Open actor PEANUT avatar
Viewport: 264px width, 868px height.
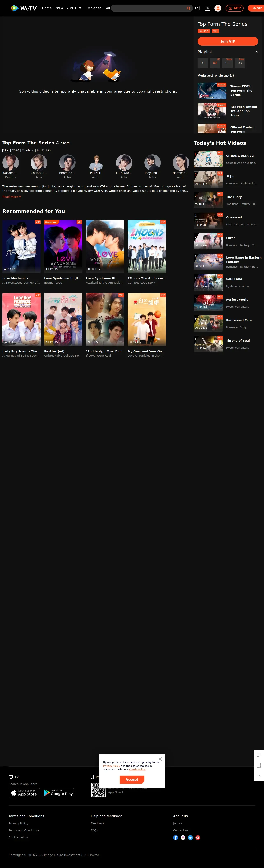tap(96, 163)
